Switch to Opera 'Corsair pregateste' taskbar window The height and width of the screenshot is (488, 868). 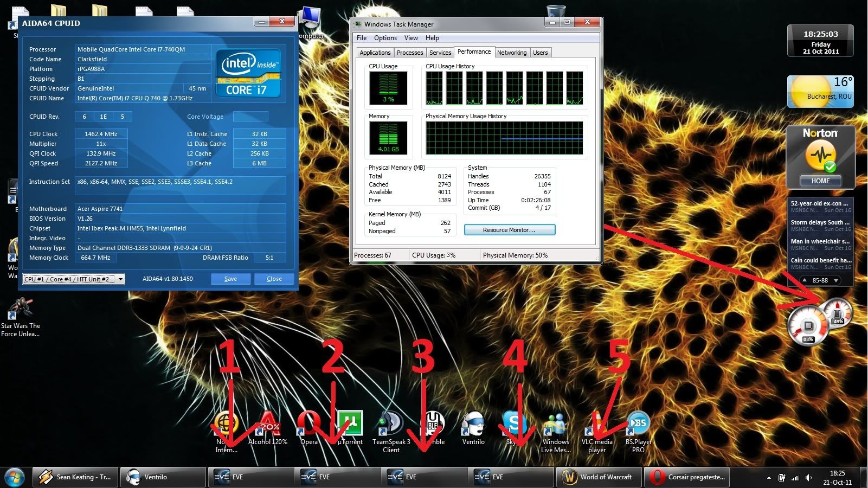click(x=686, y=477)
